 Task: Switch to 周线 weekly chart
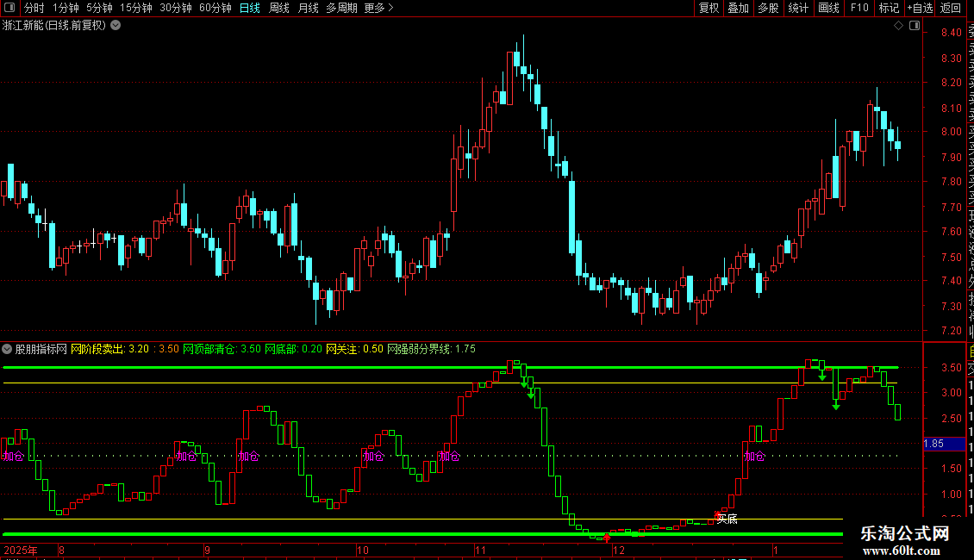click(x=279, y=8)
